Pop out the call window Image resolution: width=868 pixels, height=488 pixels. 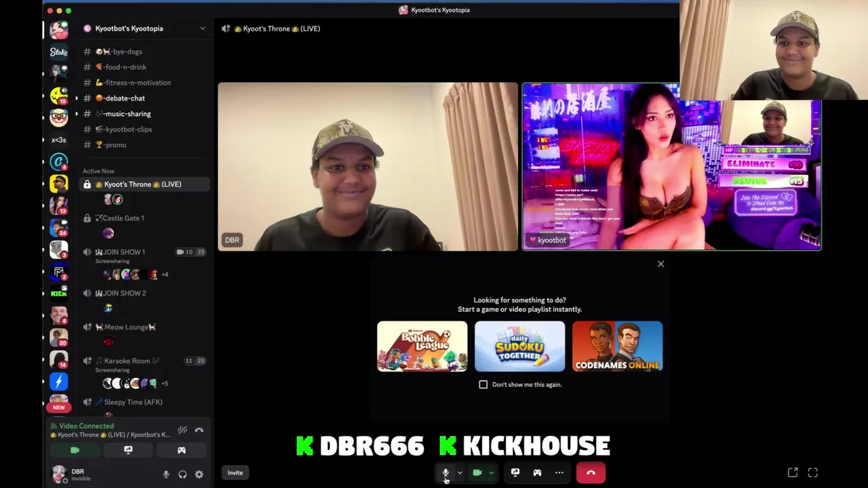coord(793,472)
